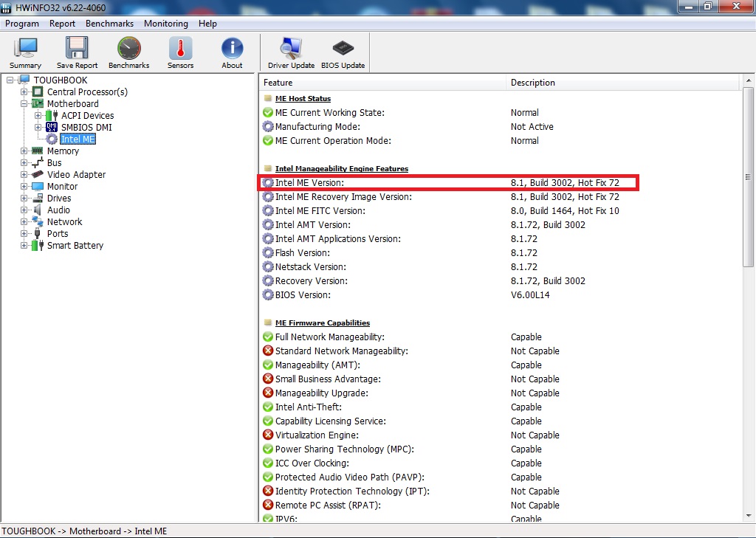Click the Monitor screen icon
Image resolution: width=756 pixels, height=538 pixels.
(x=38, y=186)
